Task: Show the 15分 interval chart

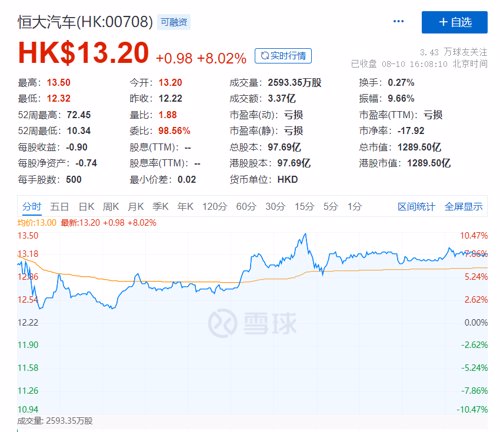Action: pos(304,207)
